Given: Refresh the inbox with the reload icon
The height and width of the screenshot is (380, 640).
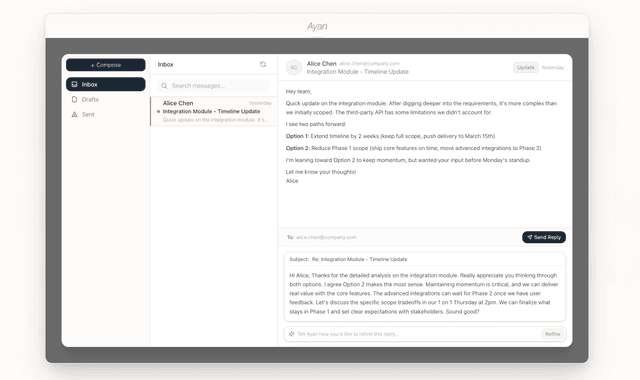Looking at the screenshot, I should [x=263, y=64].
